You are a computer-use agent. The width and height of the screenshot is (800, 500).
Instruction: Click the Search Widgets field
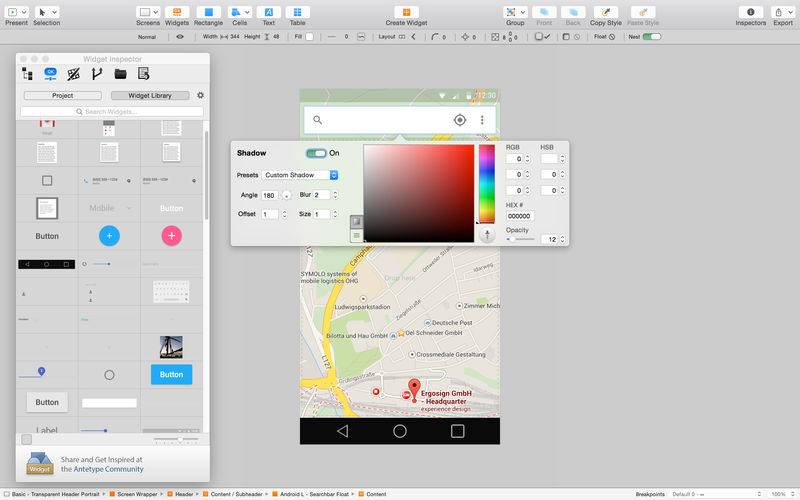click(x=111, y=111)
